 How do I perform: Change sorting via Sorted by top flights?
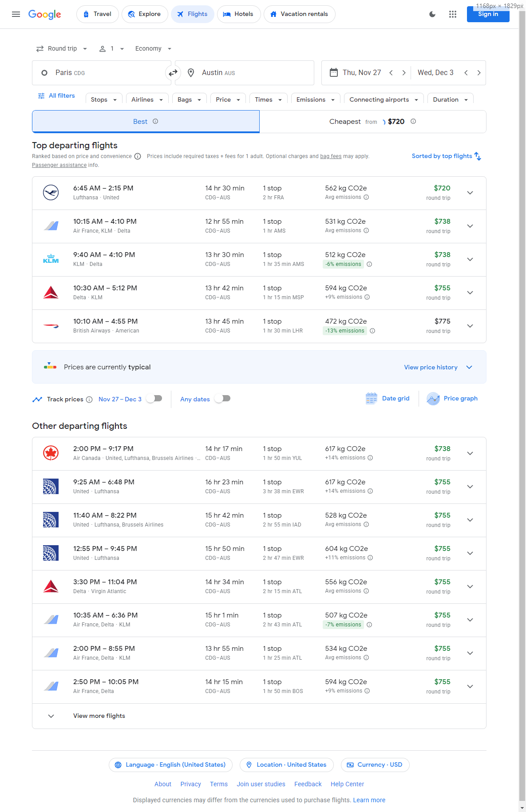coord(446,156)
